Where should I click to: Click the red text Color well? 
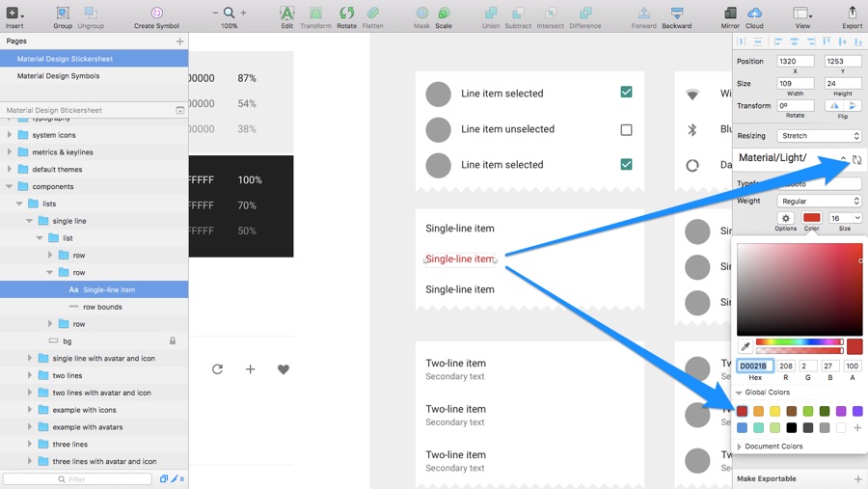pos(811,218)
